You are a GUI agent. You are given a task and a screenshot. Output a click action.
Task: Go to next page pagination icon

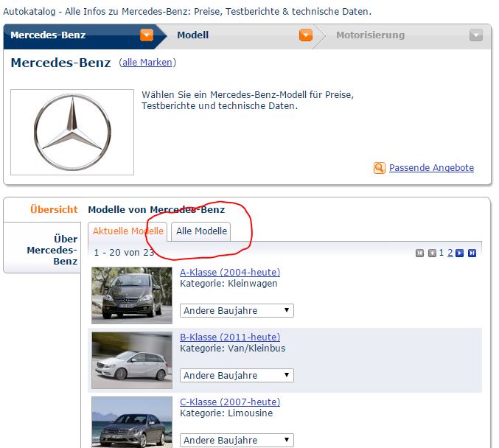[x=459, y=253]
